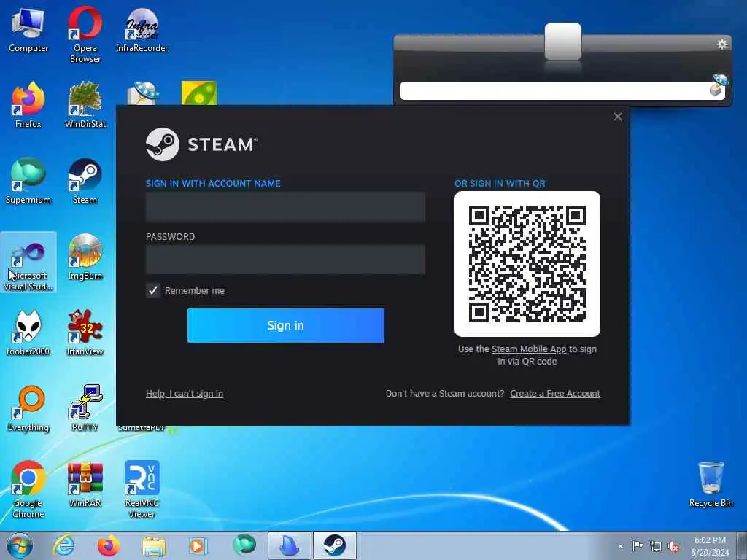Image resolution: width=747 pixels, height=560 pixels.
Task: Open the Windows Start menu
Action: pyautogui.click(x=20, y=545)
